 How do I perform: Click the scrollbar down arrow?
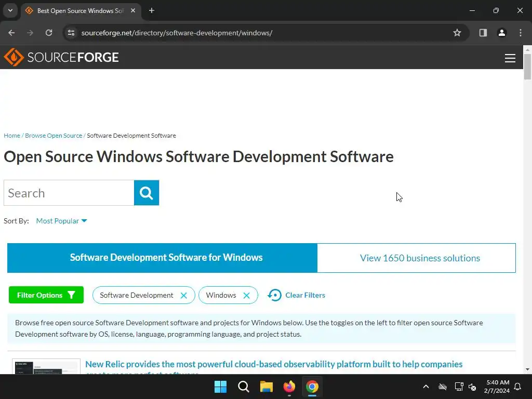click(x=527, y=369)
